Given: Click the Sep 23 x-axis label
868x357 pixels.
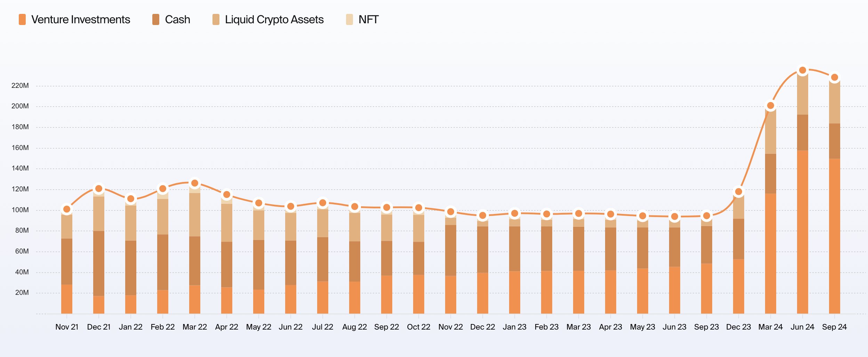Looking at the screenshot, I should coord(706,327).
